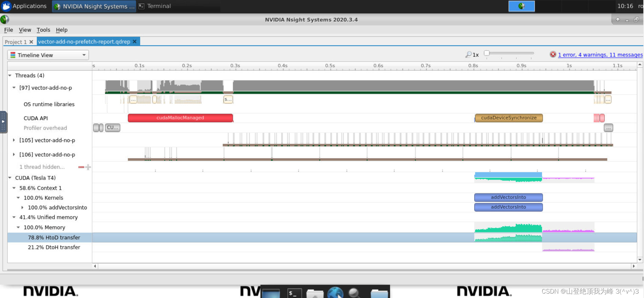The image size is (644, 298).
Task: Open the Applications menu in the top panel
Action: click(24, 6)
